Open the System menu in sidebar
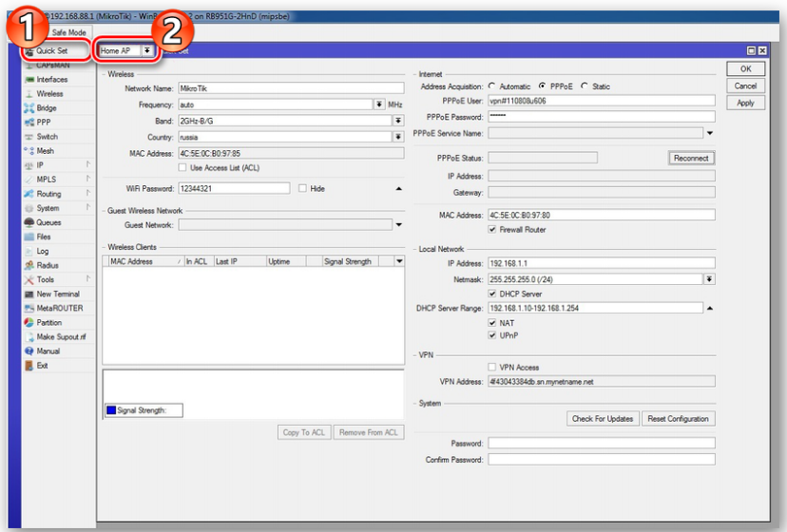Viewport: 787px width, 532px height. pyautogui.click(x=48, y=208)
